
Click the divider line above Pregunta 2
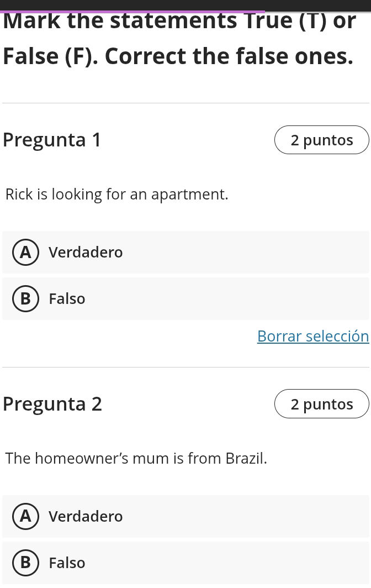point(185,368)
